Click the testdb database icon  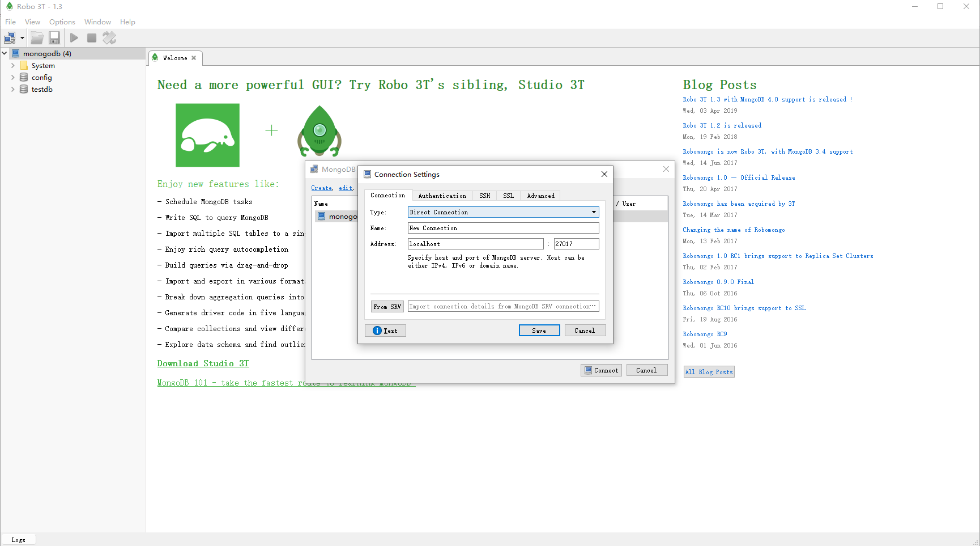coord(24,89)
